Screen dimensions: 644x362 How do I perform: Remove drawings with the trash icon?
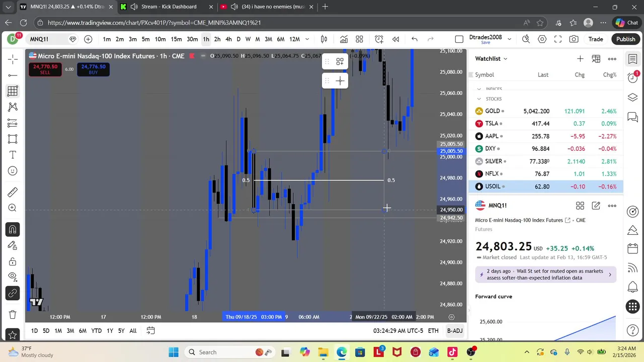pos(13,314)
